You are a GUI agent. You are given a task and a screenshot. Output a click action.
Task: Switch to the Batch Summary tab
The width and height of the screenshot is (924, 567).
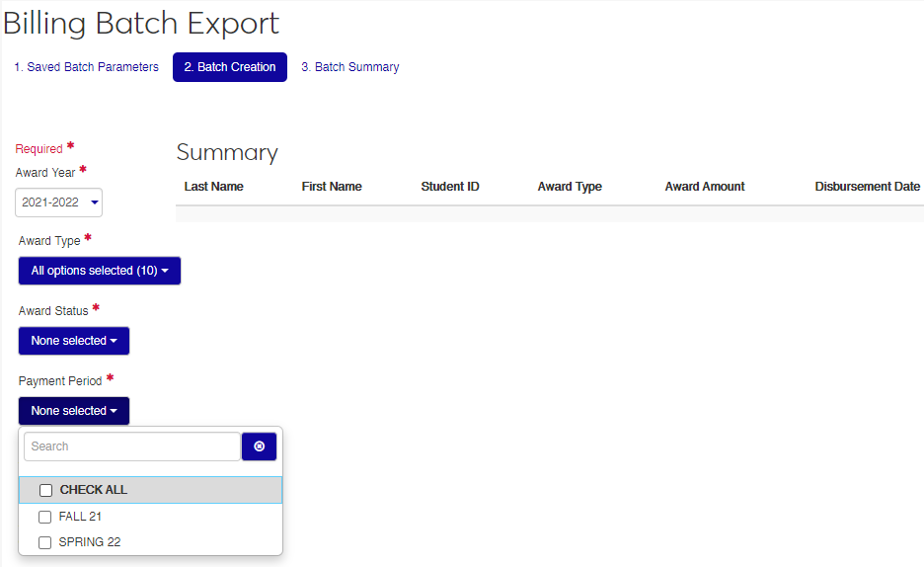point(349,67)
